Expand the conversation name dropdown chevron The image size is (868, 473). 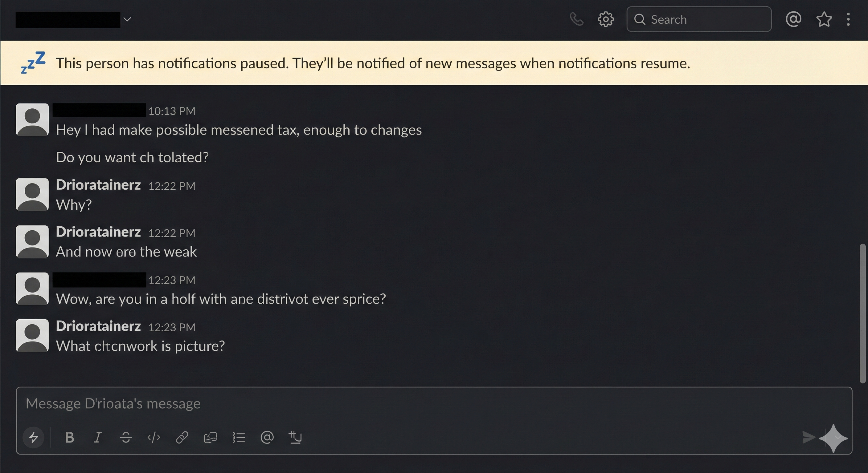click(127, 19)
